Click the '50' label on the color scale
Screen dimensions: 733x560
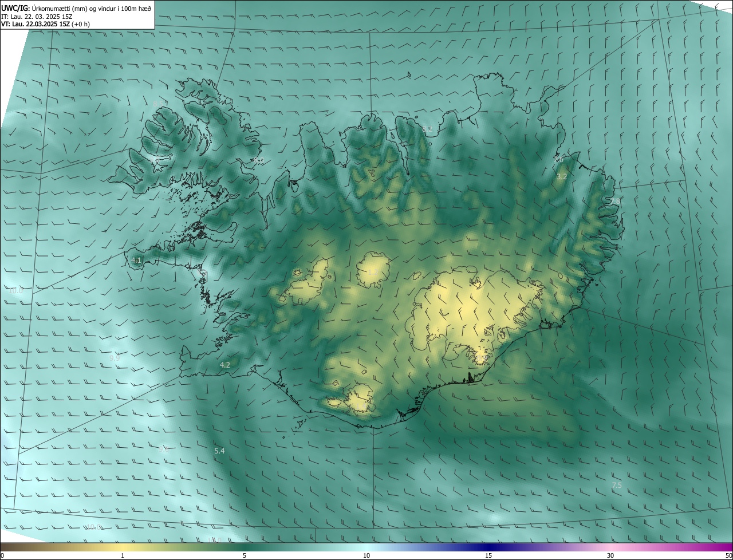(728, 556)
